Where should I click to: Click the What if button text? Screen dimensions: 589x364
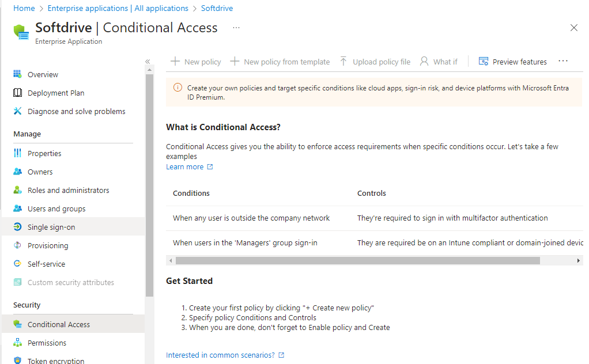pyautogui.click(x=445, y=62)
